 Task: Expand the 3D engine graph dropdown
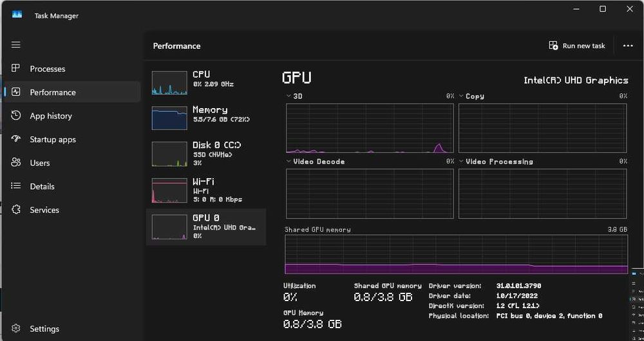click(x=289, y=96)
